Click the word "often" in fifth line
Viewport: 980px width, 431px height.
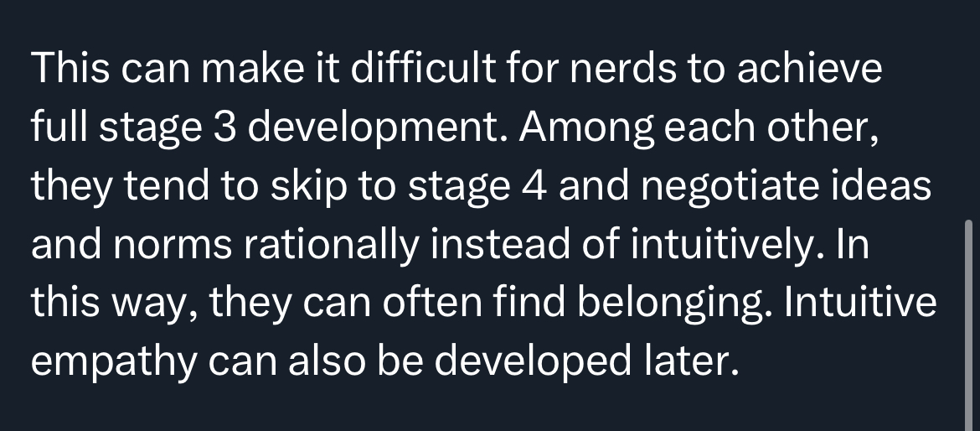[432, 302]
